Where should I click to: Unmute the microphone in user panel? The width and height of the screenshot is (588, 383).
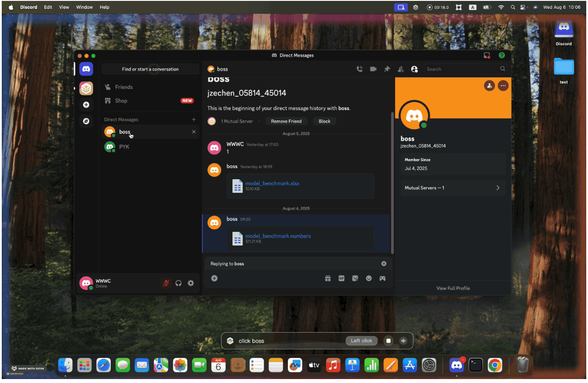(x=166, y=283)
